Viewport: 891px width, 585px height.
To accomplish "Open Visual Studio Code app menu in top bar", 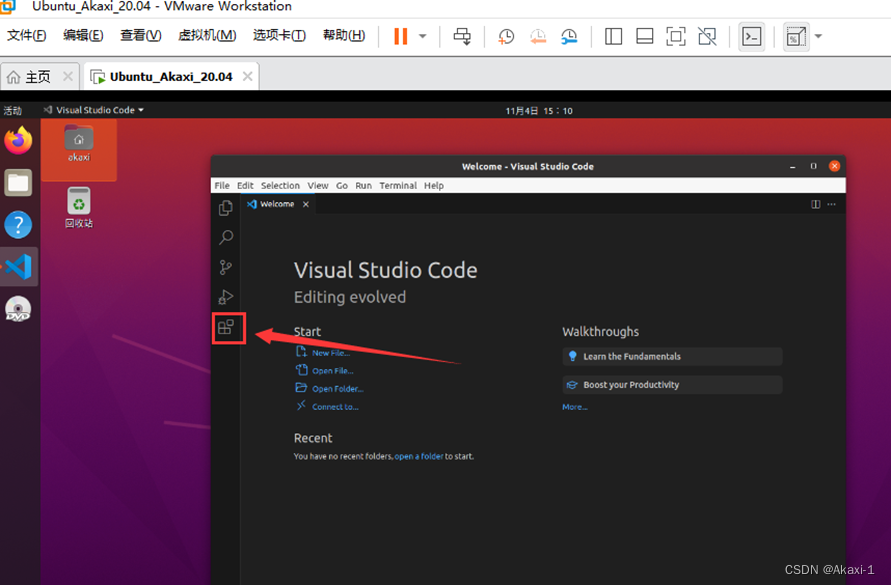I will [x=94, y=110].
